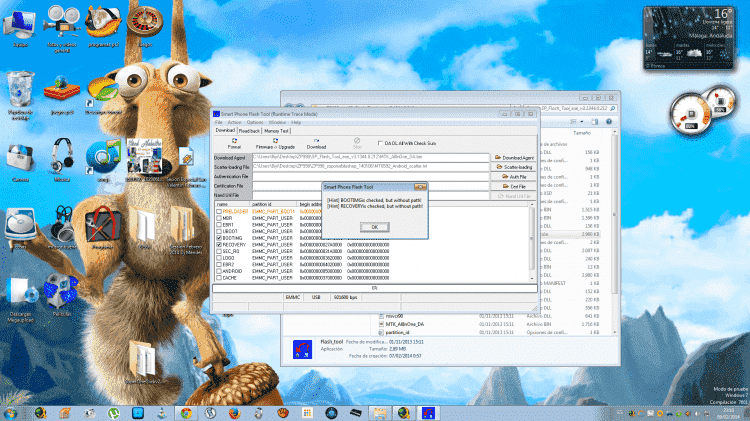Close the Smart Phone Flash Tool hint dialog
The width and height of the screenshot is (750, 421).
pos(420,187)
